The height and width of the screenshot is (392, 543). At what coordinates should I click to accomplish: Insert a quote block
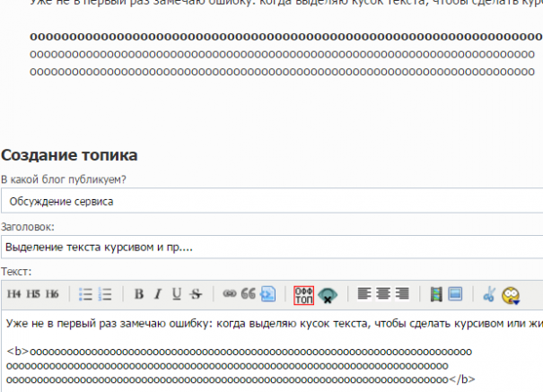(x=248, y=293)
